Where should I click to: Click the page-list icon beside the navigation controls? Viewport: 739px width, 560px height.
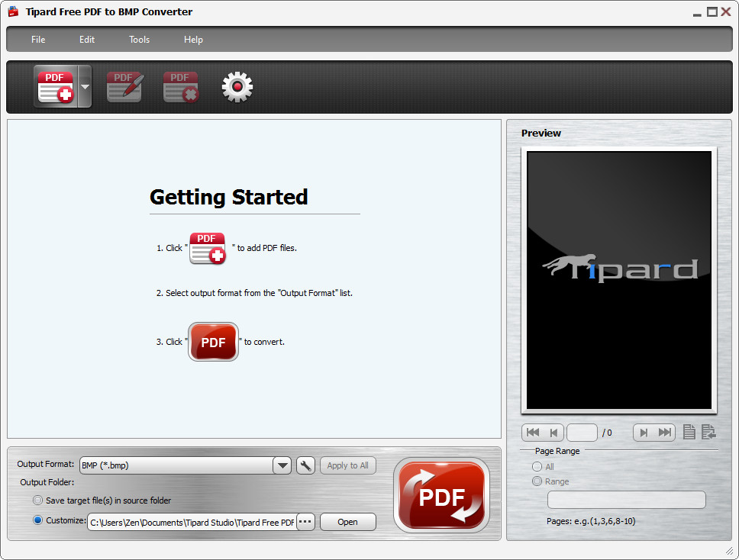(689, 433)
